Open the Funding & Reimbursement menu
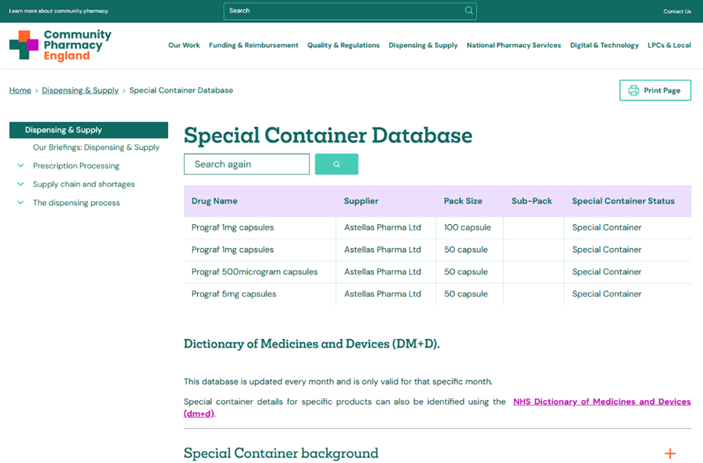 253,45
